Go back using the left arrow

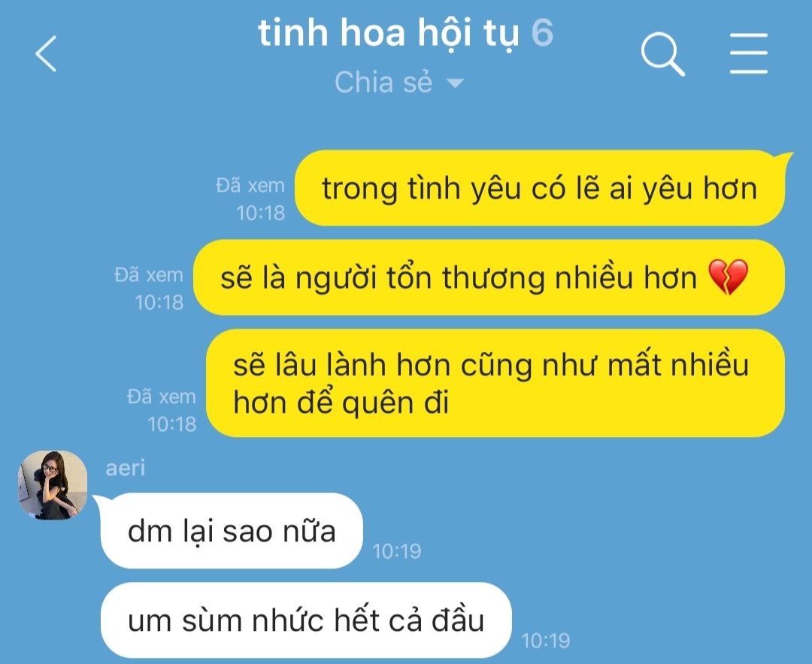point(46,53)
